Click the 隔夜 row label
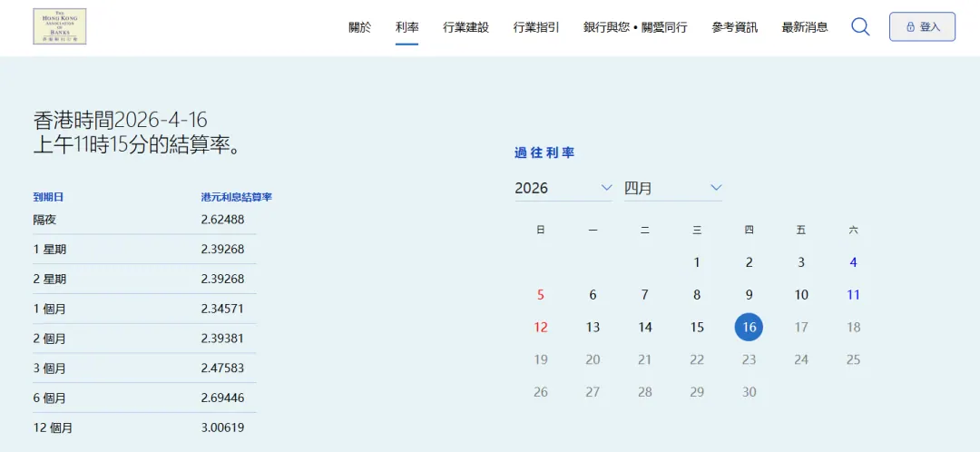 (x=45, y=220)
